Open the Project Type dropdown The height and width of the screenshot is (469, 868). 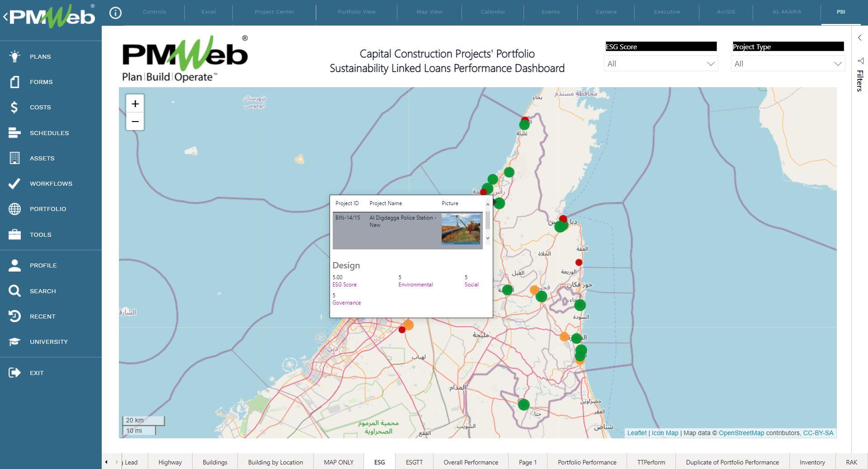837,64
